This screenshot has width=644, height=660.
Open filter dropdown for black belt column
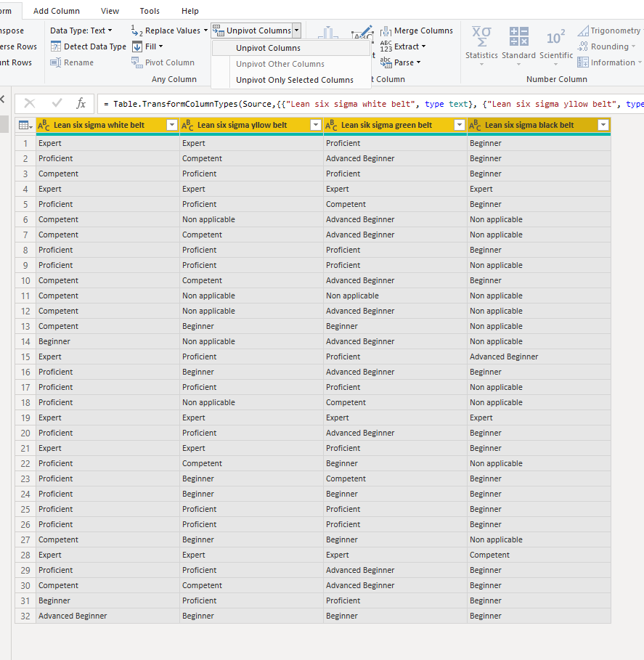tap(603, 125)
